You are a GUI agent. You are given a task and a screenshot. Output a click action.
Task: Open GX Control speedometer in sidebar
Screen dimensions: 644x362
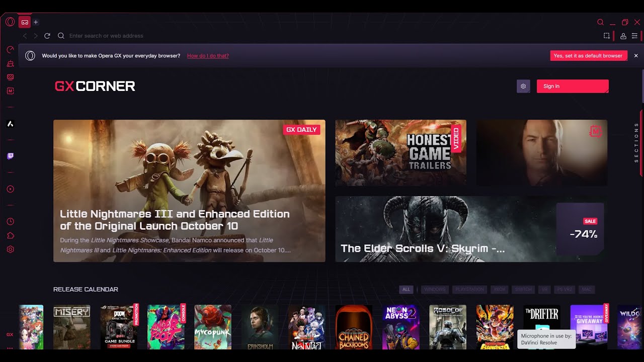[x=10, y=50]
